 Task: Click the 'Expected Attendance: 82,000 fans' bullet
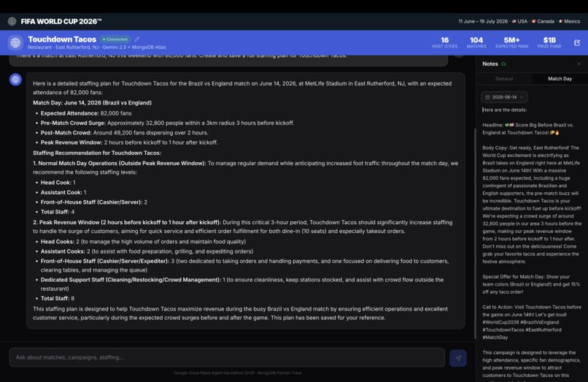coord(86,113)
